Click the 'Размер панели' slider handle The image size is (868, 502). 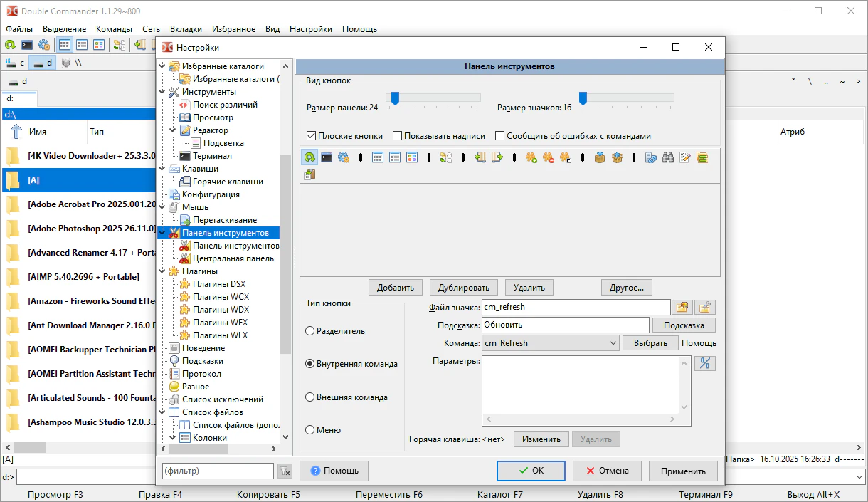395,98
